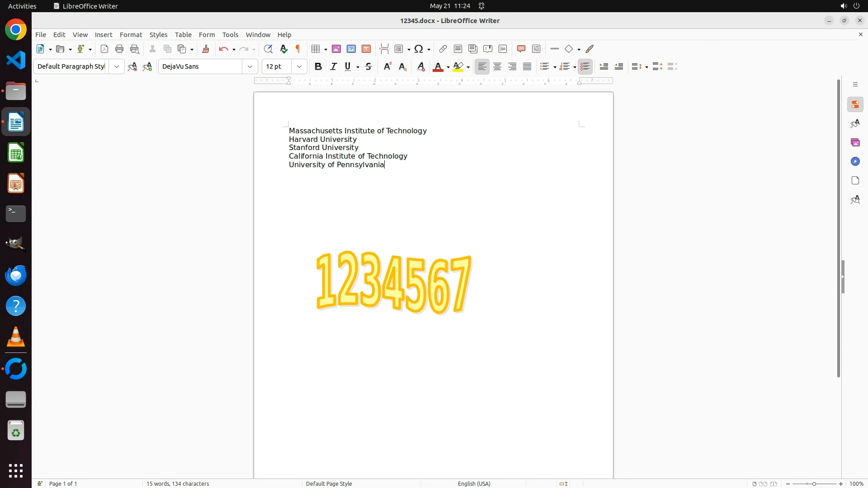
Task: Click the Clone Formatting paintbrush
Action: (x=206, y=49)
